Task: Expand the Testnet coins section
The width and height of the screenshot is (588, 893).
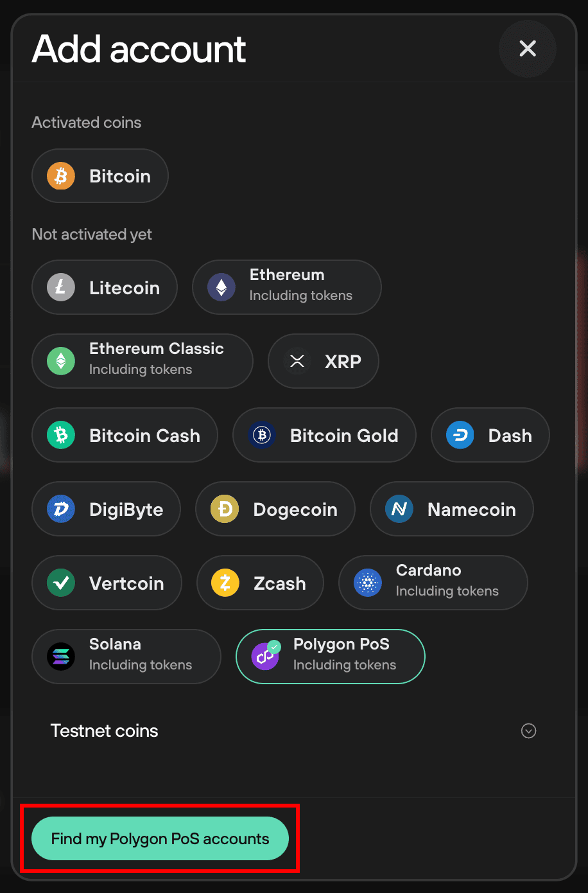Action: tap(293, 731)
